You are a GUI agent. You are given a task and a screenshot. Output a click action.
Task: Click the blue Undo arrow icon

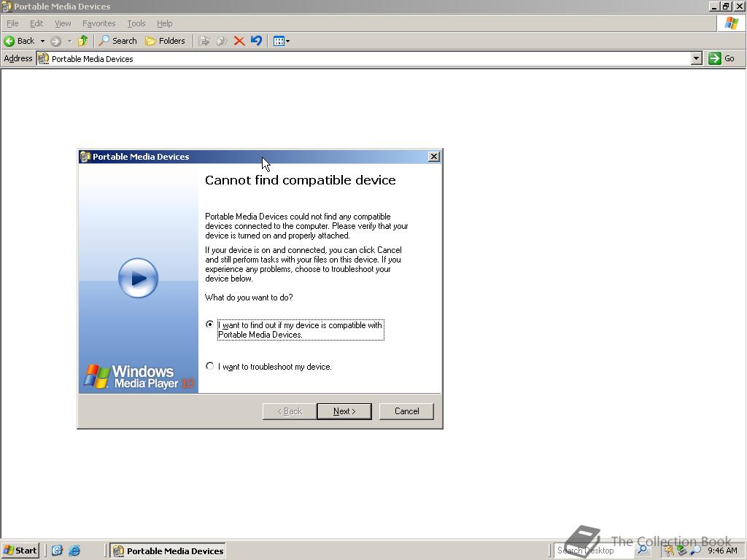pos(256,41)
